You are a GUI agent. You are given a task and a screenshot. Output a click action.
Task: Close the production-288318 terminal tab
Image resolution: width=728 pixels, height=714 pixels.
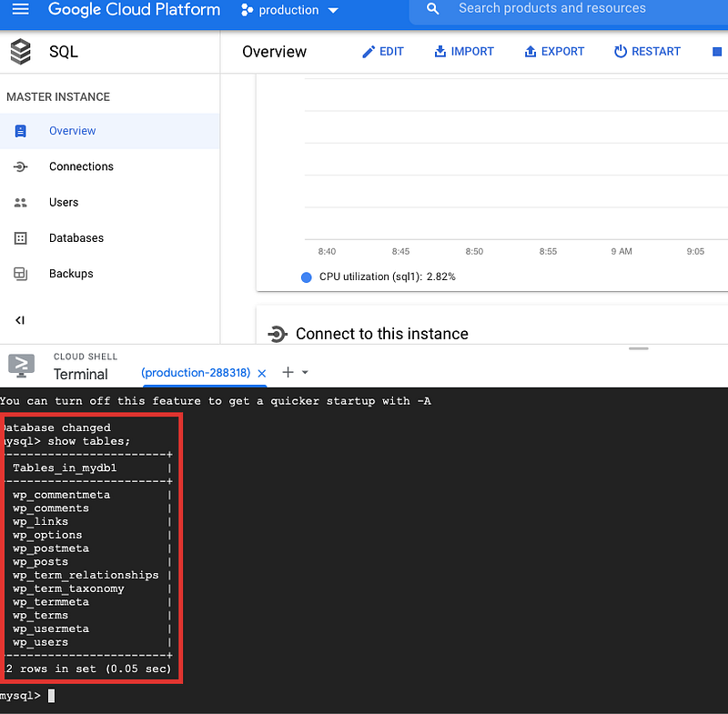pos(262,373)
